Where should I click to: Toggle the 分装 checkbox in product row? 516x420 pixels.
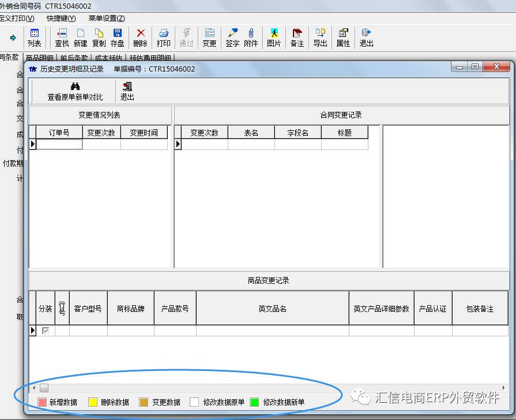point(45,331)
